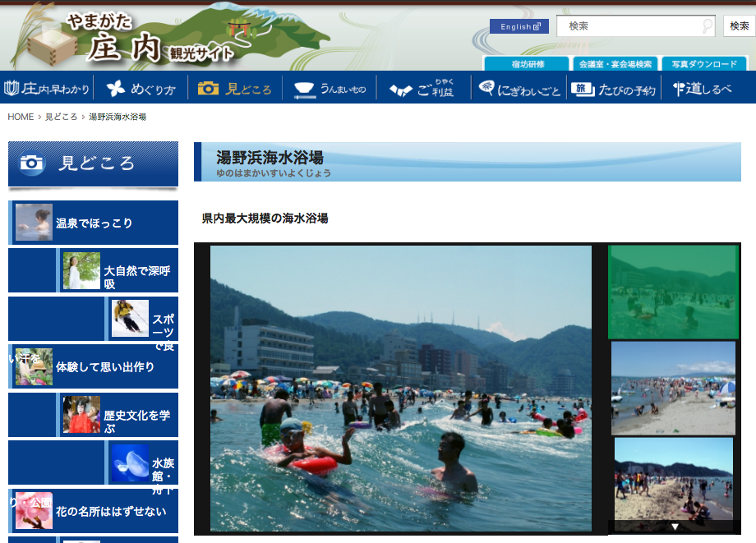Open 庄内早わかり navigation menu
This screenshot has height=543, width=756.
click(47, 88)
